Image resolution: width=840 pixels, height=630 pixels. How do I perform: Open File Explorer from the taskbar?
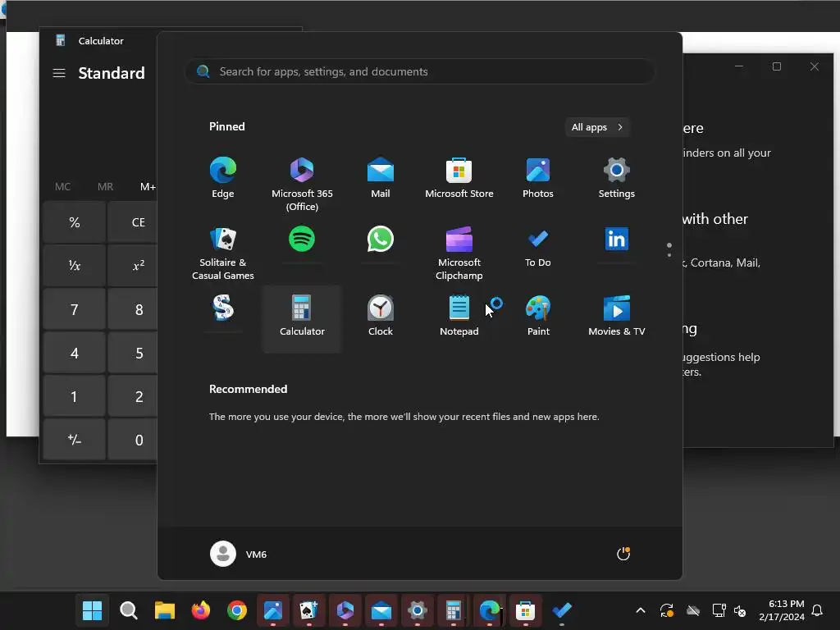(x=165, y=610)
